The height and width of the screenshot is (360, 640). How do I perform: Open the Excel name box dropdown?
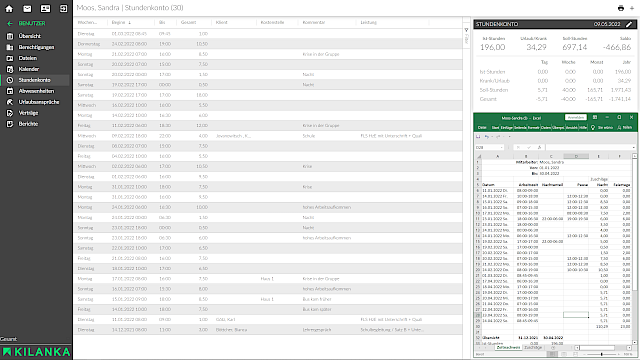coord(502,147)
